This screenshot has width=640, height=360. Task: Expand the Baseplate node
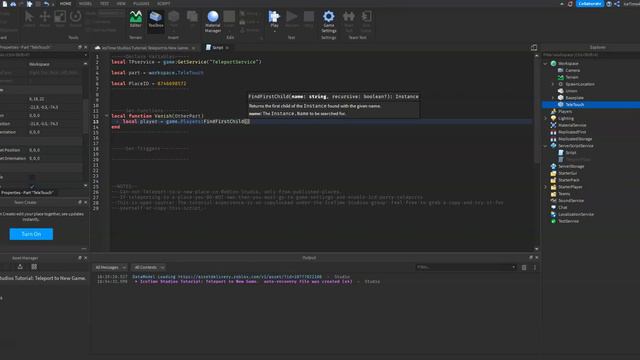click(x=553, y=98)
